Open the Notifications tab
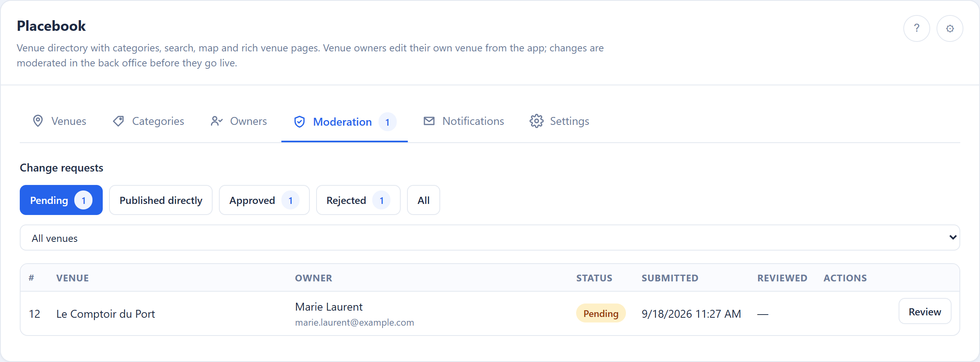This screenshot has height=362, width=980. 464,121
